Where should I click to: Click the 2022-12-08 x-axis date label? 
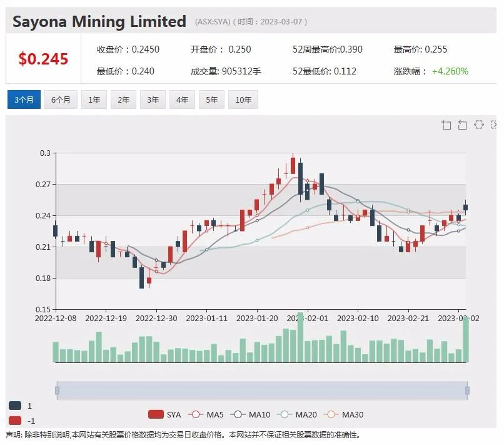[x=56, y=318]
